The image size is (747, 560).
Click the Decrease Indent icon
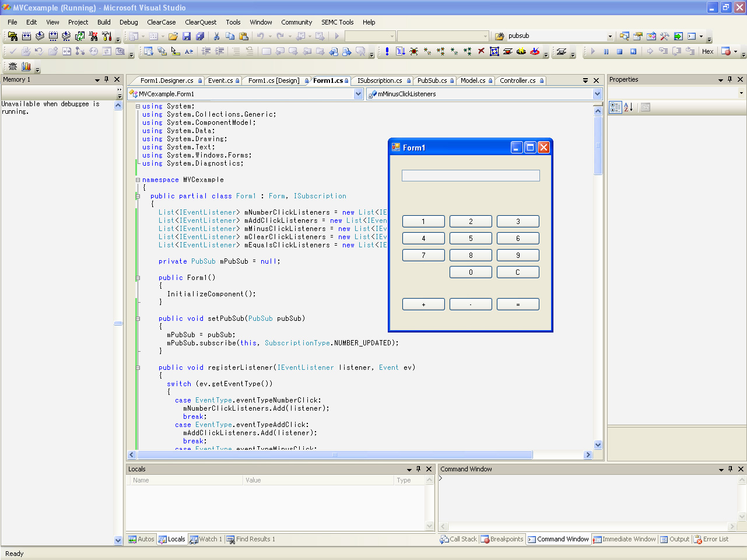(x=206, y=51)
